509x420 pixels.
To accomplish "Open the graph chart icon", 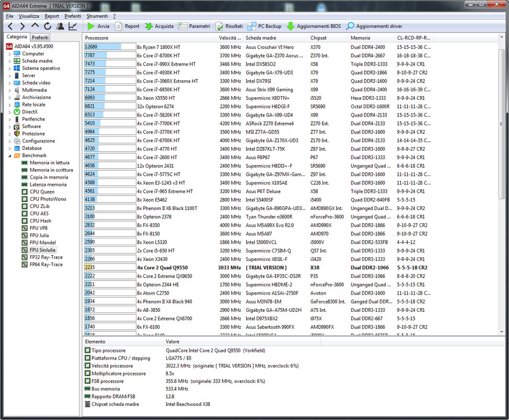I will tap(73, 26).
